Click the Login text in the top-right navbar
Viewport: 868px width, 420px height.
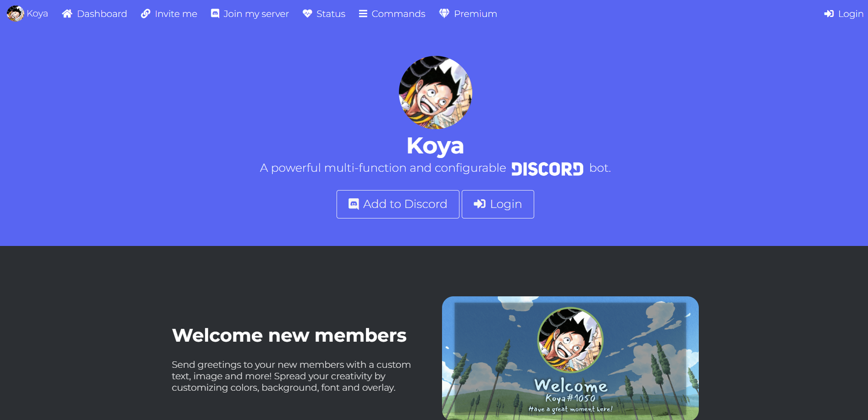coord(851,14)
